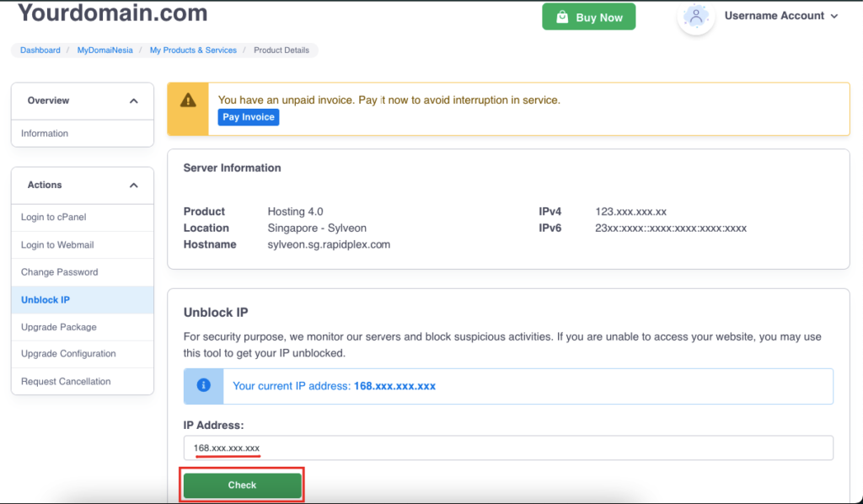Select Login to cPanel action
This screenshot has height=504, width=863.
pyautogui.click(x=83, y=217)
